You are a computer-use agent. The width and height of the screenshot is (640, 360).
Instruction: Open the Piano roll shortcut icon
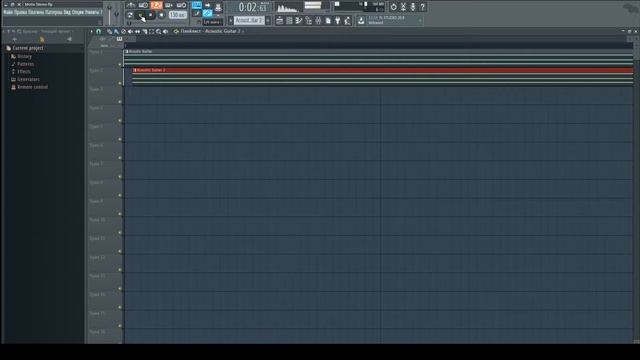pos(299,20)
